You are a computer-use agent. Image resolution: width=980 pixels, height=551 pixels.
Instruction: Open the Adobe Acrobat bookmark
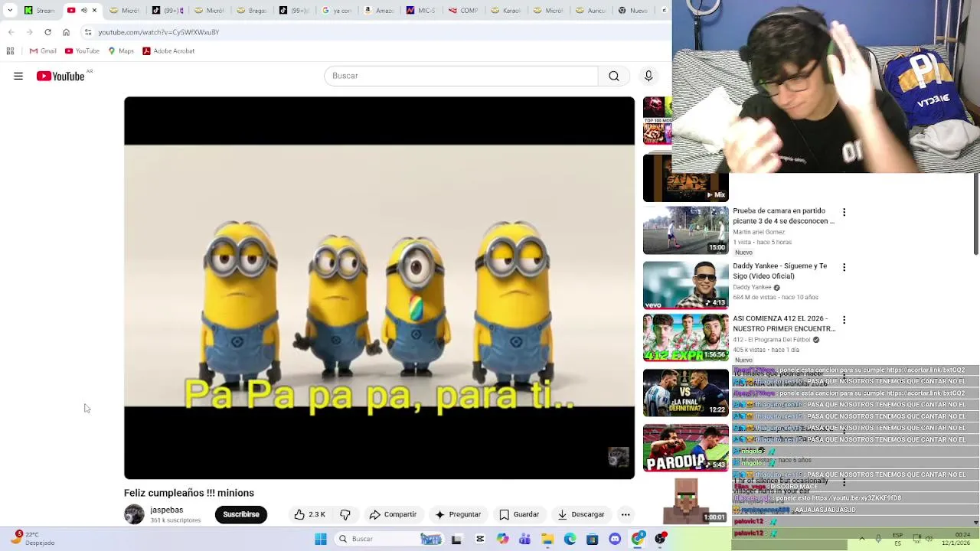coord(168,51)
